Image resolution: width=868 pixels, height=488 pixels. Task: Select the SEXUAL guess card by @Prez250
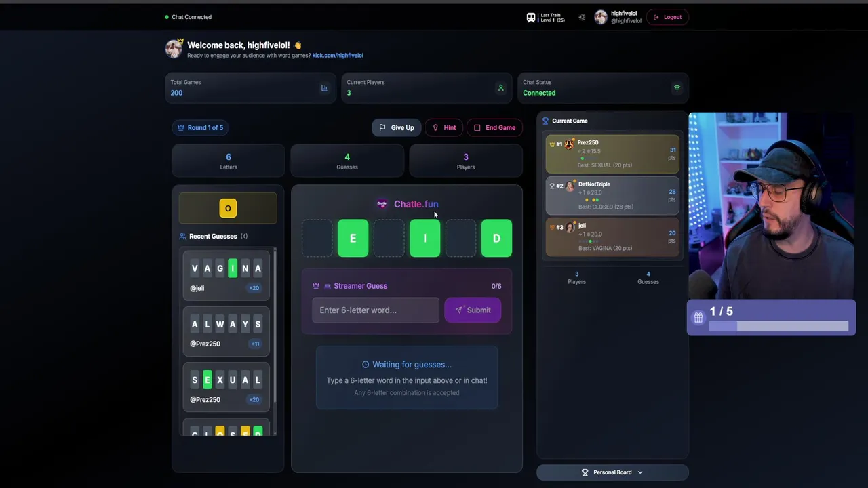point(226,387)
